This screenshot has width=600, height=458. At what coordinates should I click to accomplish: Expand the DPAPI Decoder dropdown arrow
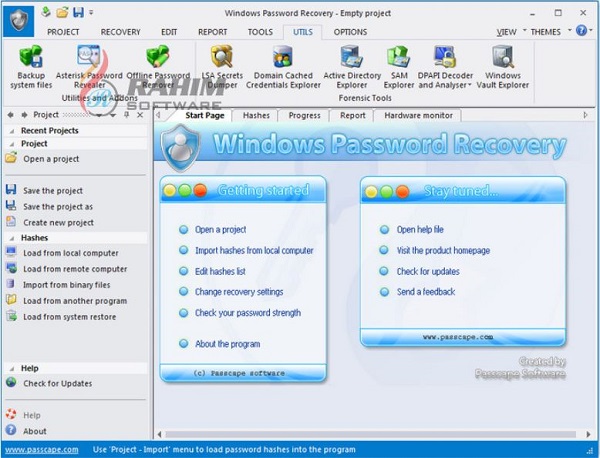(470, 85)
